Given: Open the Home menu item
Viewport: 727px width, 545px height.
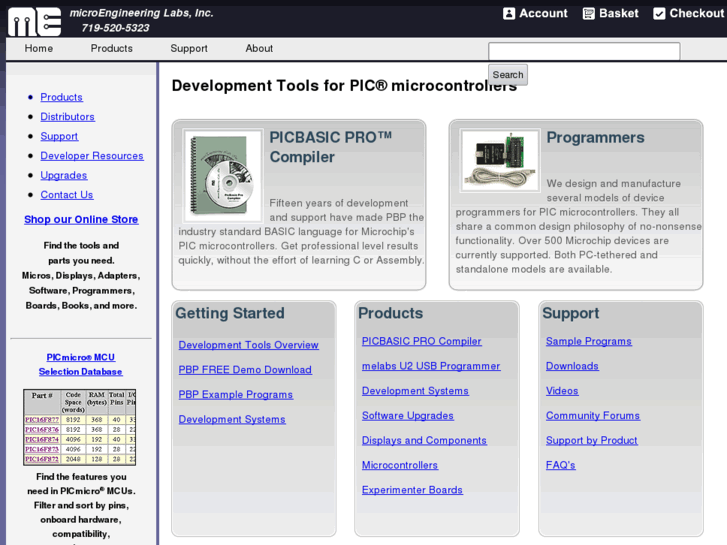Looking at the screenshot, I should [39, 48].
